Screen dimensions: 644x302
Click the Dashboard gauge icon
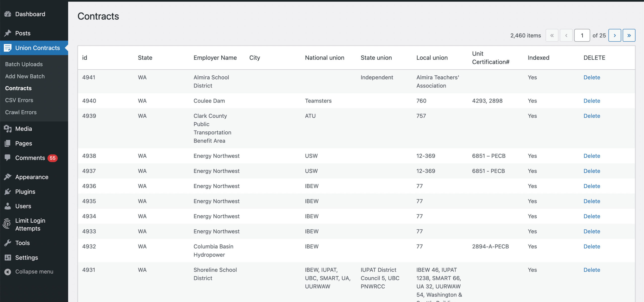8,14
